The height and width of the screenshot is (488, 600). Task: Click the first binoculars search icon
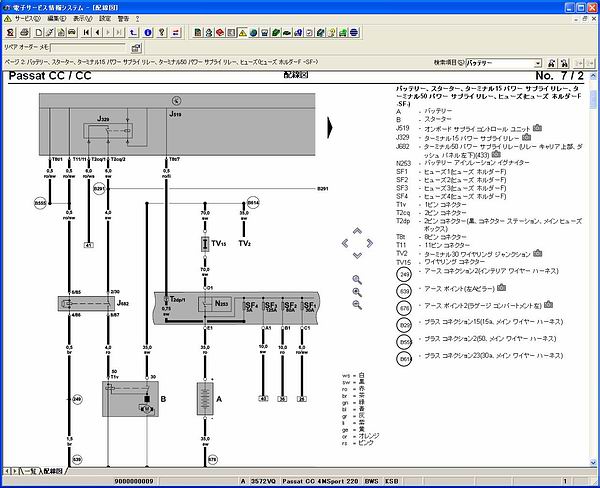(x=551, y=63)
